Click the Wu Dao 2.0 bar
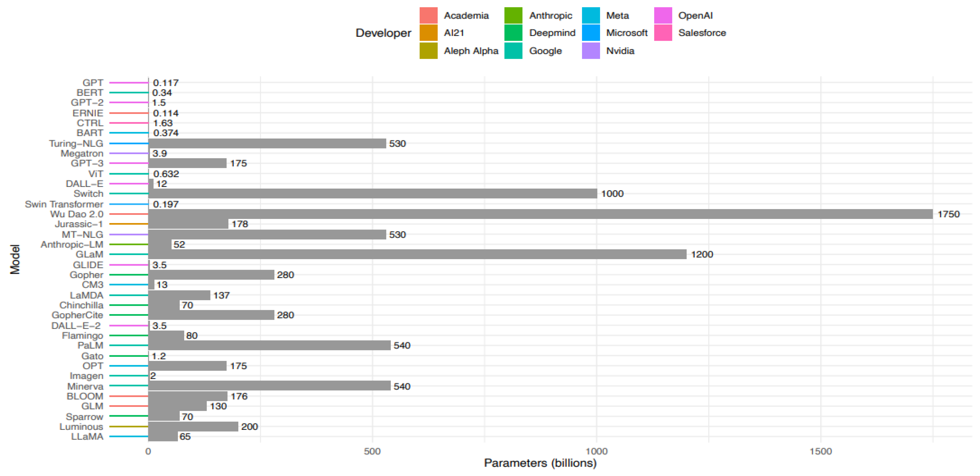980x476 pixels. [540, 214]
